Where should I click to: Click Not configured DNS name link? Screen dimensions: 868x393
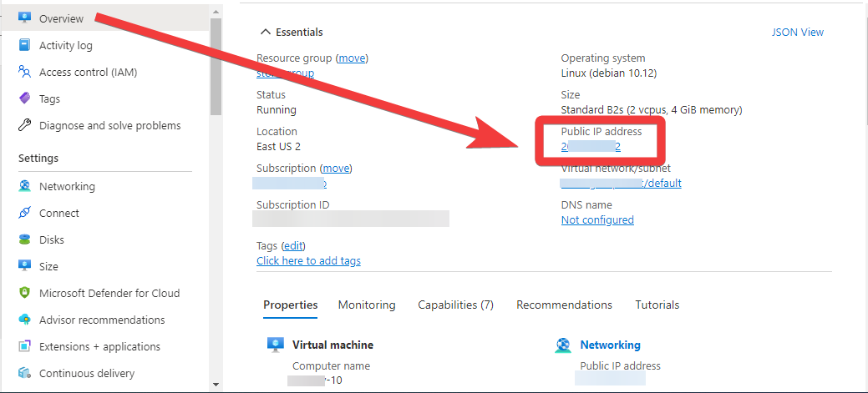click(x=597, y=220)
